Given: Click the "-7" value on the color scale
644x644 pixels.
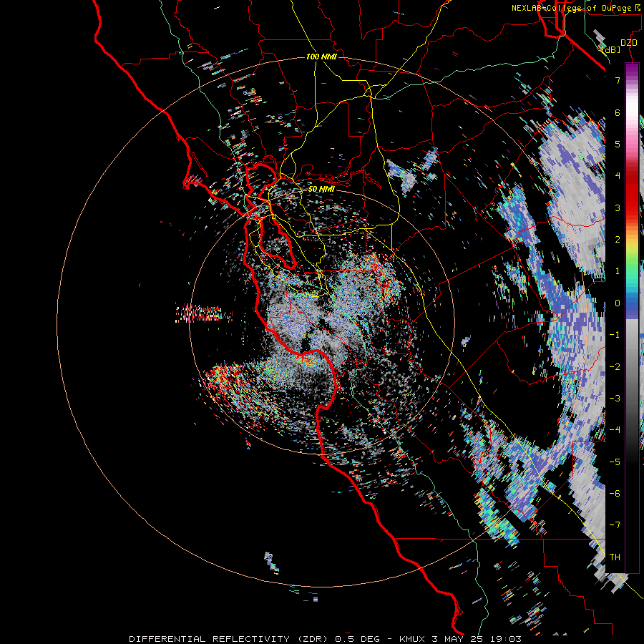Looking at the screenshot, I should (615, 525).
